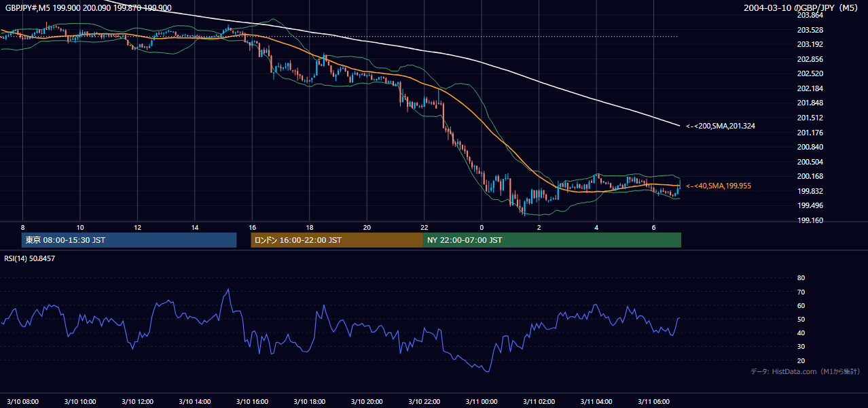Click the hour tick label 0

click(482, 227)
